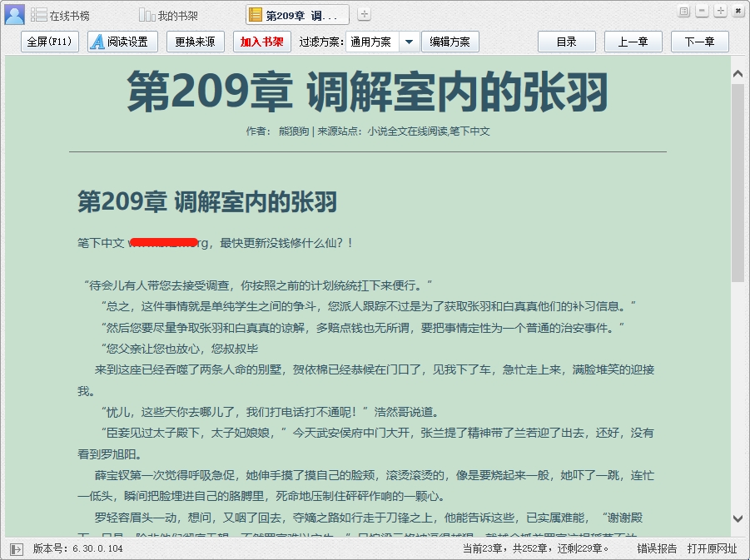The width and height of the screenshot is (750, 560).
Task: Click the plus icon to add a new tab
Action: (x=365, y=15)
